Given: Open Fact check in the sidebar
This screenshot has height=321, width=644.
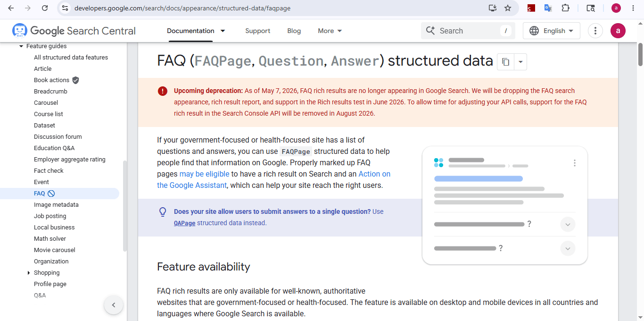Looking at the screenshot, I should tap(49, 171).
